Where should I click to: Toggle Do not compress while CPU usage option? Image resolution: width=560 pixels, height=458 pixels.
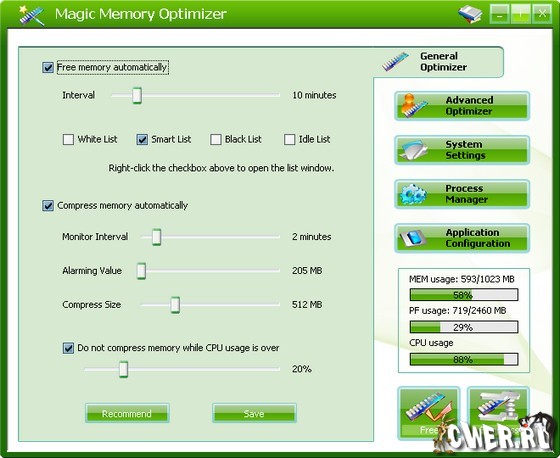(x=68, y=348)
